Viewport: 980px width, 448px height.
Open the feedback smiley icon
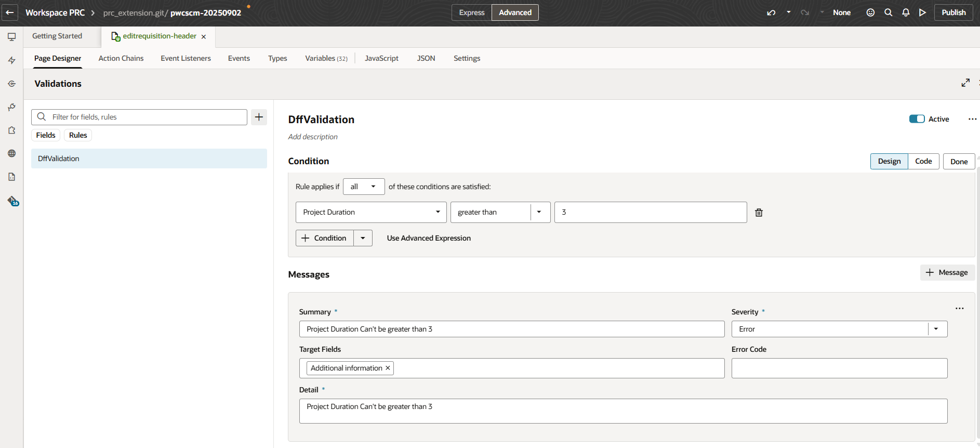[x=870, y=12]
